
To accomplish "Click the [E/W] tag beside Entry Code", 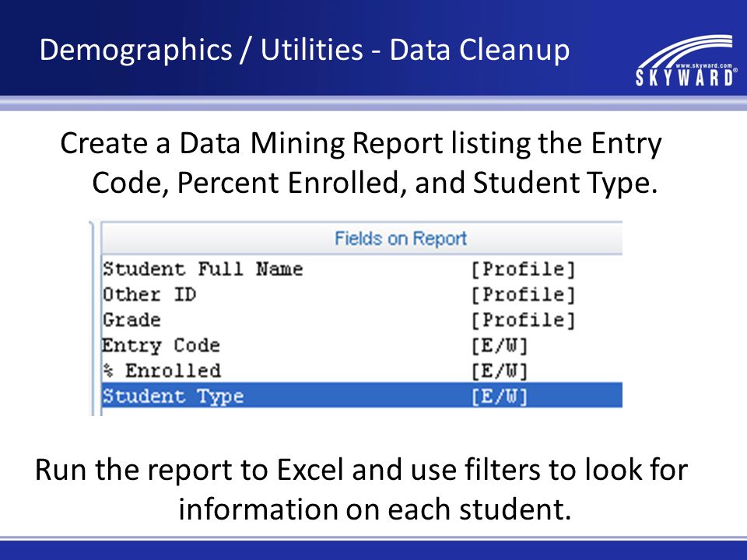I will [x=500, y=345].
